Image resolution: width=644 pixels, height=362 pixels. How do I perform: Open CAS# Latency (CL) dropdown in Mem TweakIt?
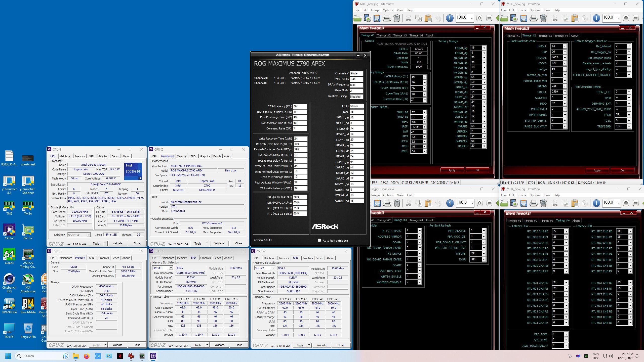click(x=425, y=77)
